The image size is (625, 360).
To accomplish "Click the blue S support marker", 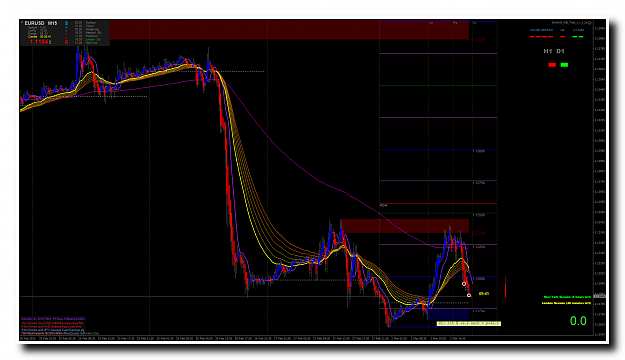I will [x=67, y=23].
